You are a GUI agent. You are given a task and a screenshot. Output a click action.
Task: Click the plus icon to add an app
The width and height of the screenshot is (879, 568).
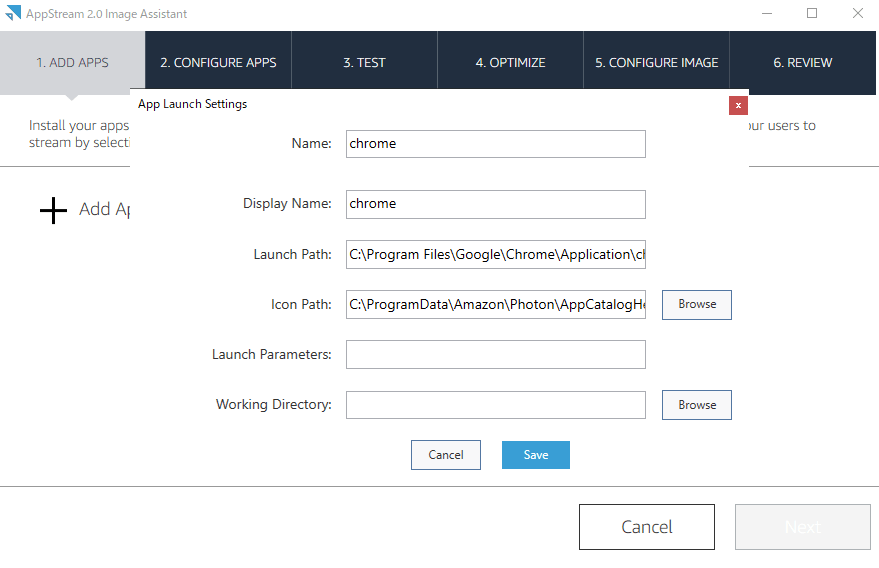click(53, 210)
